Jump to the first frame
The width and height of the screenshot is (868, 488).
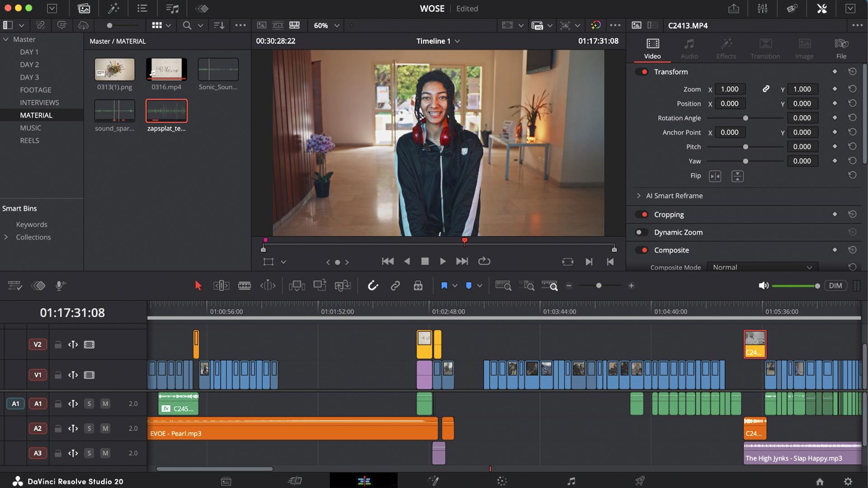pyautogui.click(x=388, y=261)
